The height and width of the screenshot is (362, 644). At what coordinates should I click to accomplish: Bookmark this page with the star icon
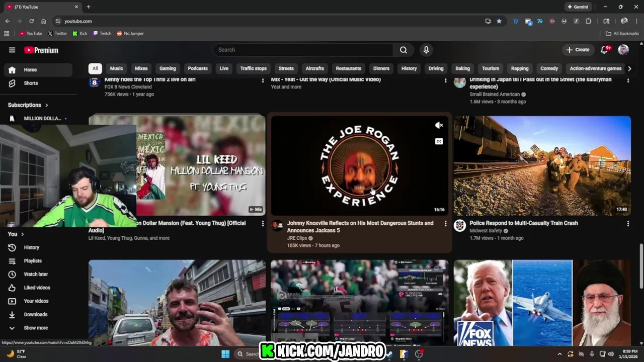click(499, 21)
